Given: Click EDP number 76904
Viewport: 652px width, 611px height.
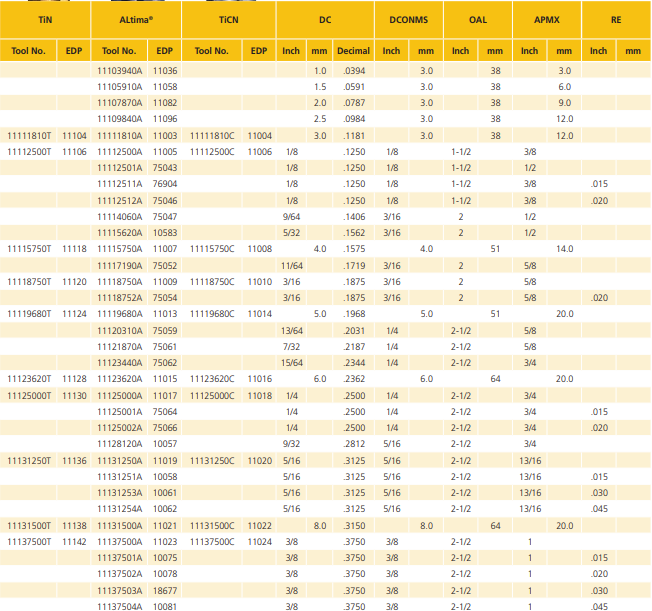Looking at the screenshot, I should (x=165, y=184).
